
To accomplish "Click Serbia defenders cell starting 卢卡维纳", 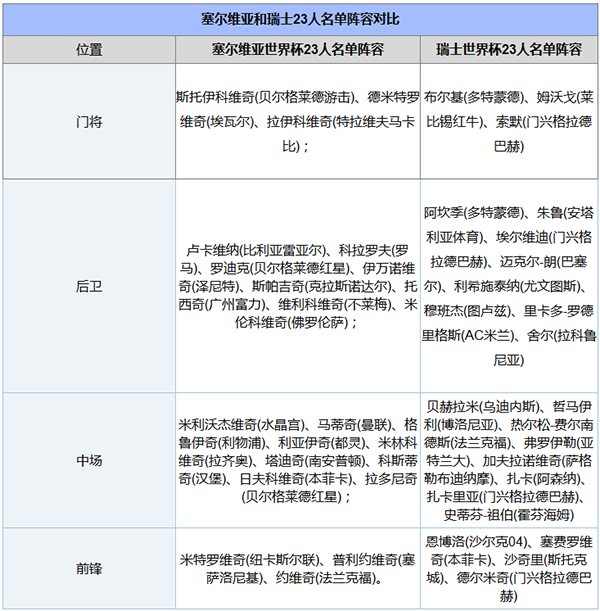I will click(298, 286).
